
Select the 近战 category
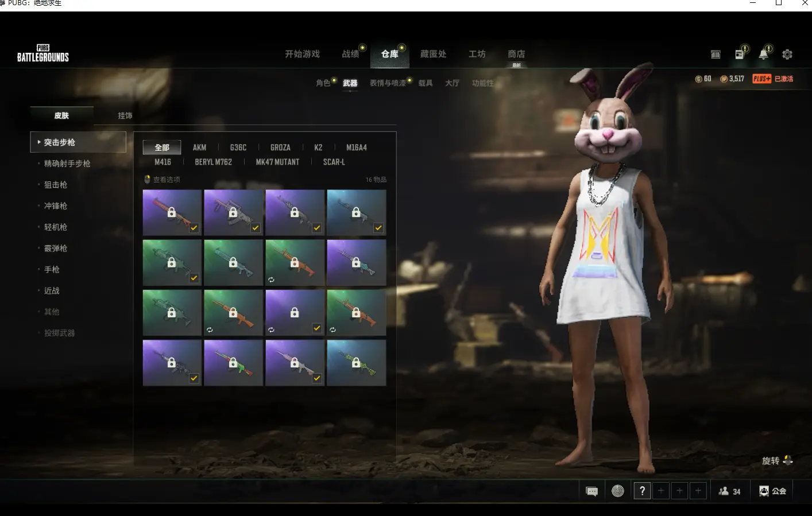[x=52, y=291]
